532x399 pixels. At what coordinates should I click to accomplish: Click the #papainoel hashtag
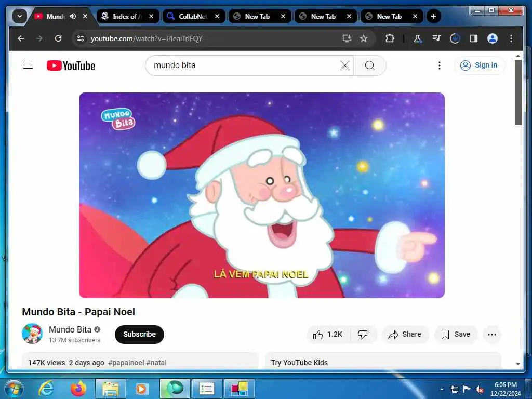click(x=126, y=363)
